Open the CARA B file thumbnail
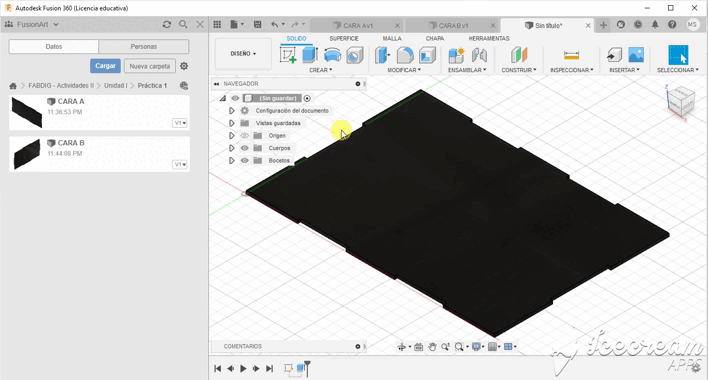 coord(27,153)
